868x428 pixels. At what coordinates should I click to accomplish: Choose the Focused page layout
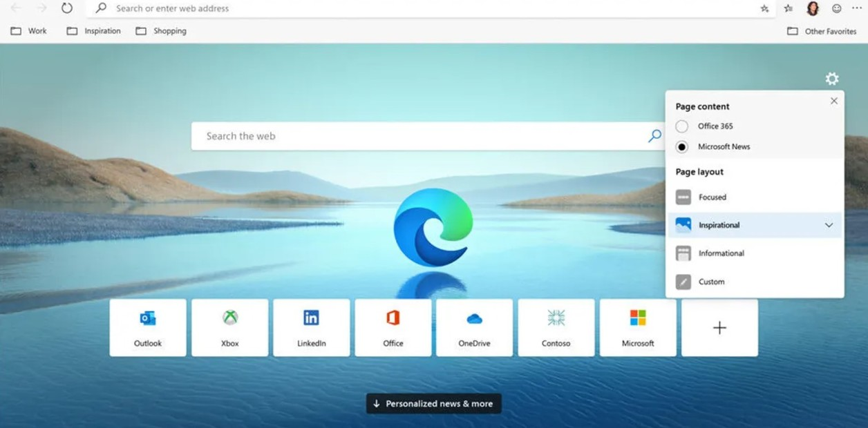click(712, 197)
